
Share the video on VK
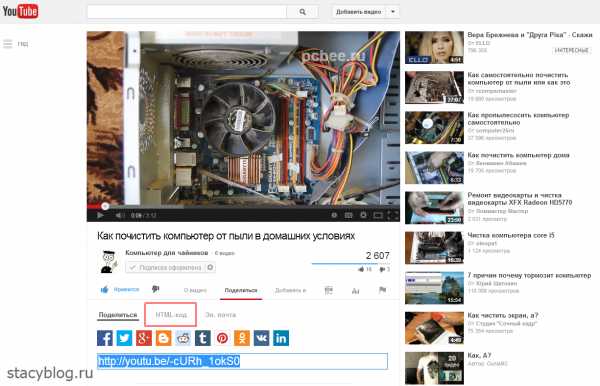(261, 338)
